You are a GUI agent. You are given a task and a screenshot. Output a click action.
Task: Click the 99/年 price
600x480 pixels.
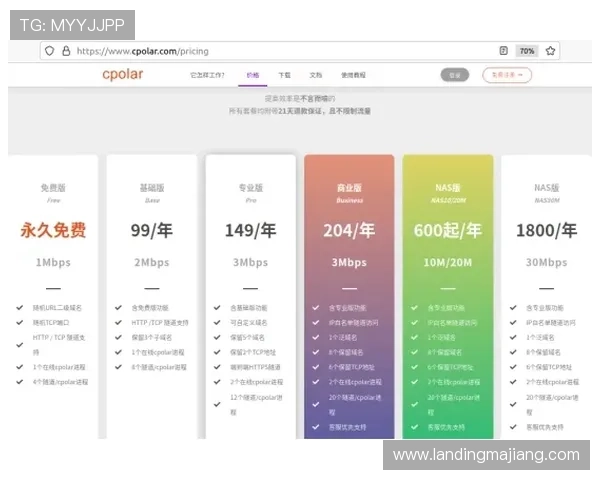pyautogui.click(x=152, y=230)
